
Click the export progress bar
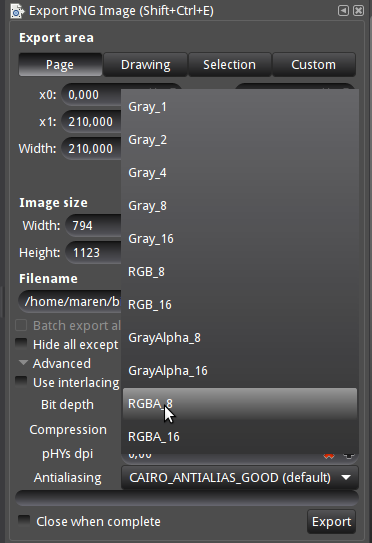[187, 498]
